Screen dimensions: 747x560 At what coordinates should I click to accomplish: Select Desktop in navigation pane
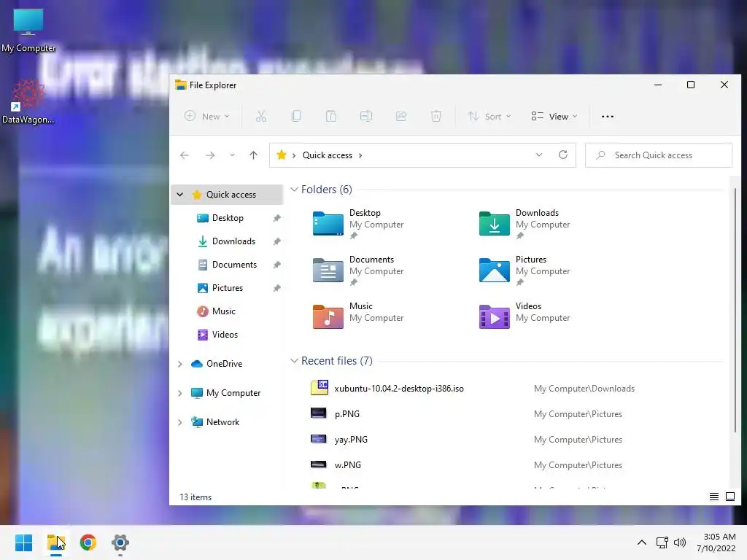tap(228, 218)
